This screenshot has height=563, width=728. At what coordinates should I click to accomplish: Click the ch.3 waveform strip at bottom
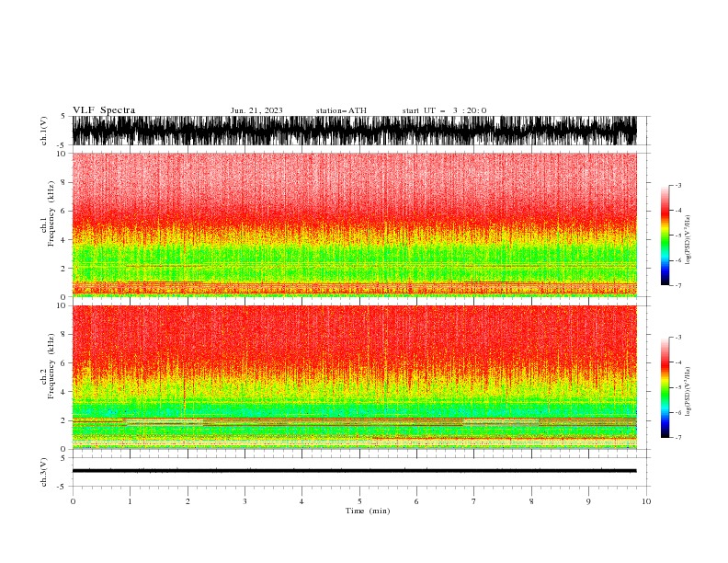(x=355, y=472)
